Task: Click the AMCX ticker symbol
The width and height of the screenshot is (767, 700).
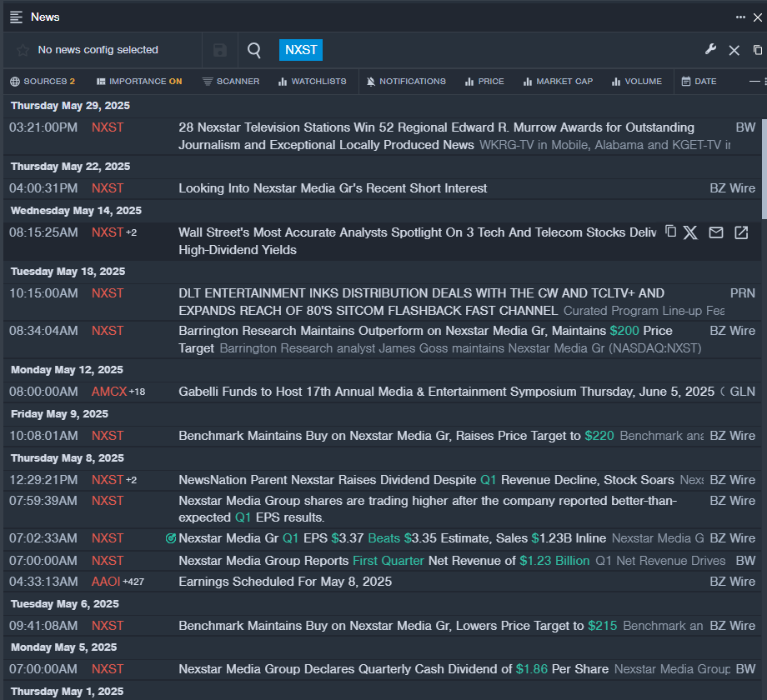Action: point(109,392)
